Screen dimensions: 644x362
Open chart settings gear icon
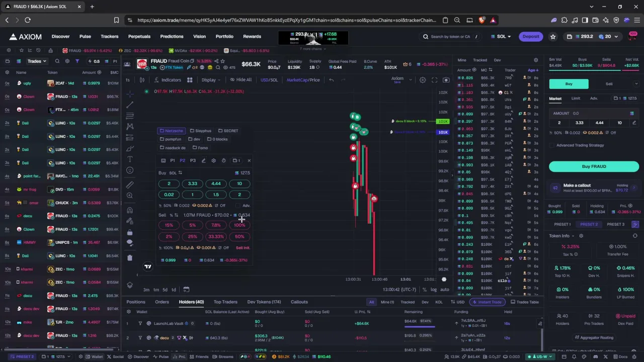click(423, 80)
